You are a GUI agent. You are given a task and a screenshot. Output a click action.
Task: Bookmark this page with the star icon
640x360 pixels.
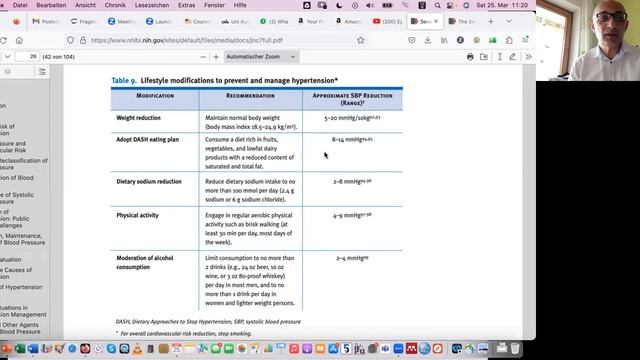pos(360,40)
